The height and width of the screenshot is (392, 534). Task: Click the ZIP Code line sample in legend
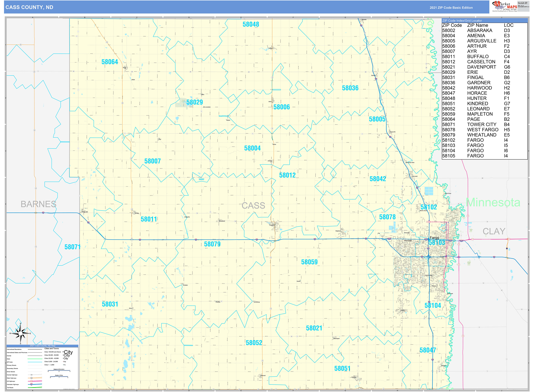[35, 362]
